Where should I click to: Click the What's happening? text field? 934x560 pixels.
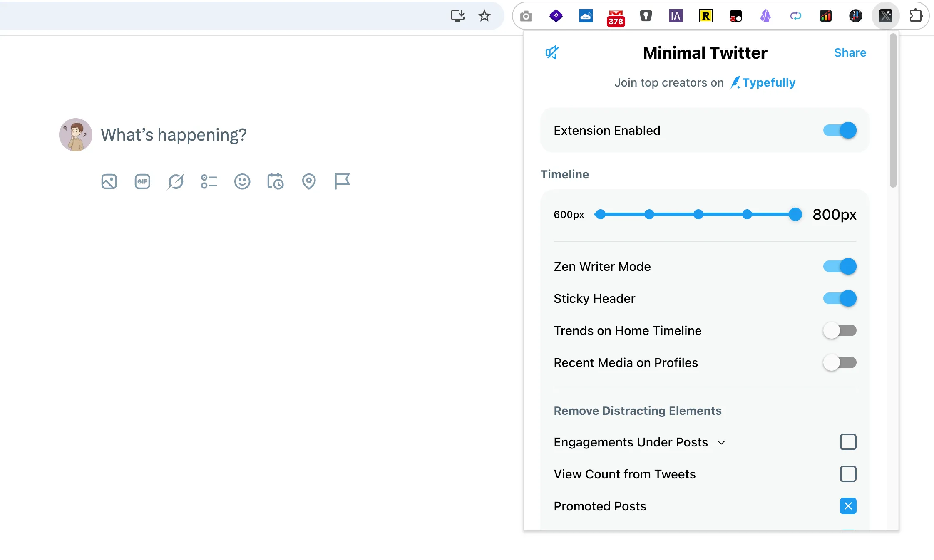[x=174, y=135]
